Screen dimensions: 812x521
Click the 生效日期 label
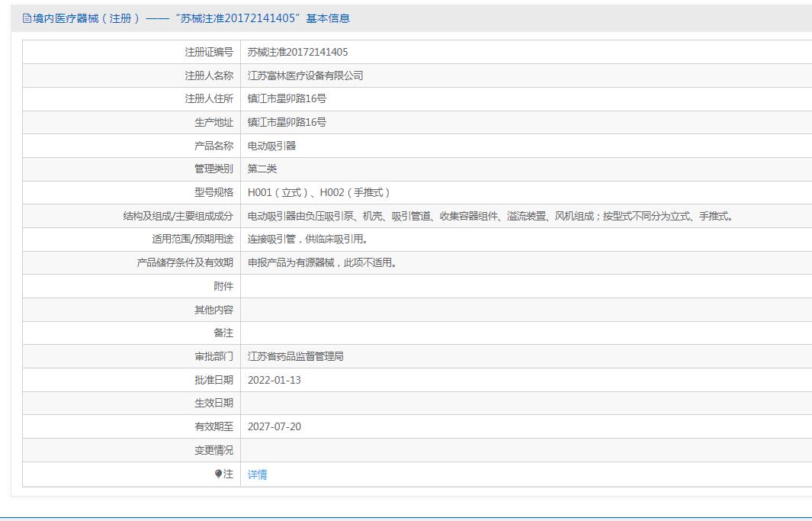[x=214, y=403]
